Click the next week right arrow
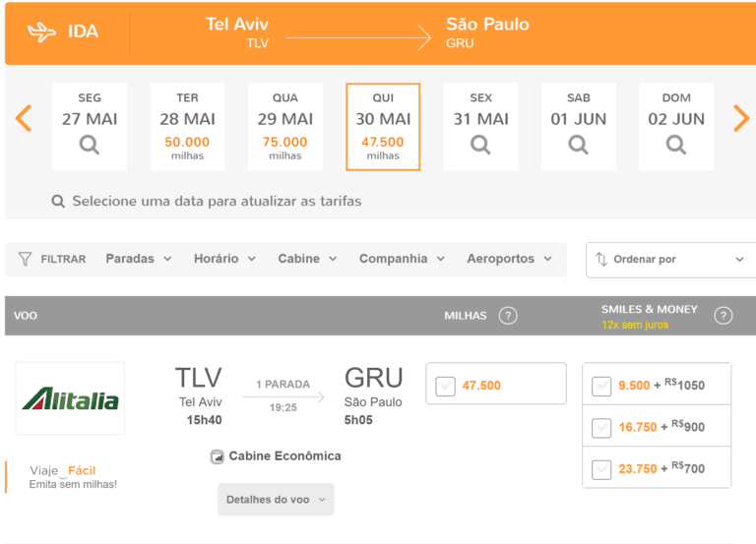Image resolution: width=756 pixels, height=544 pixels. tap(740, 118)
